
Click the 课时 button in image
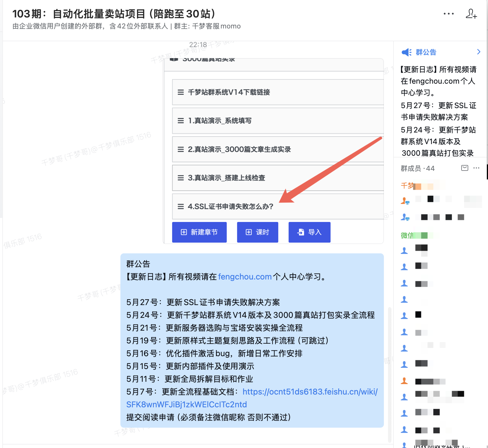point(257,232)
